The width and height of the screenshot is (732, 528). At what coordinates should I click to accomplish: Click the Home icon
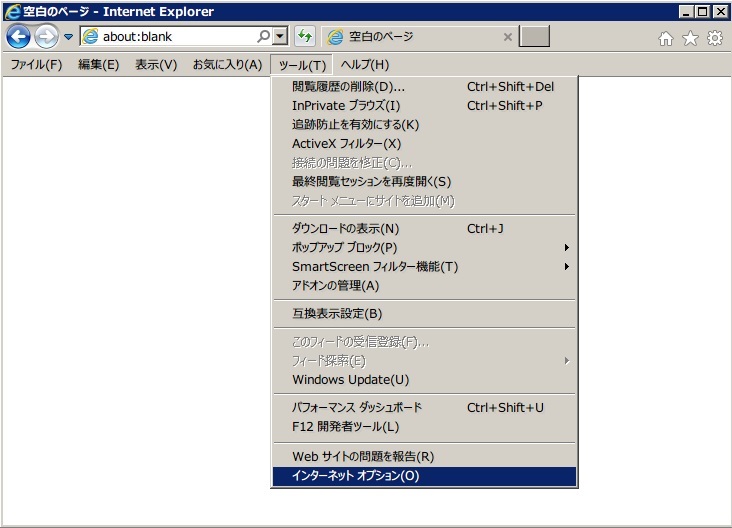(666, 38)
